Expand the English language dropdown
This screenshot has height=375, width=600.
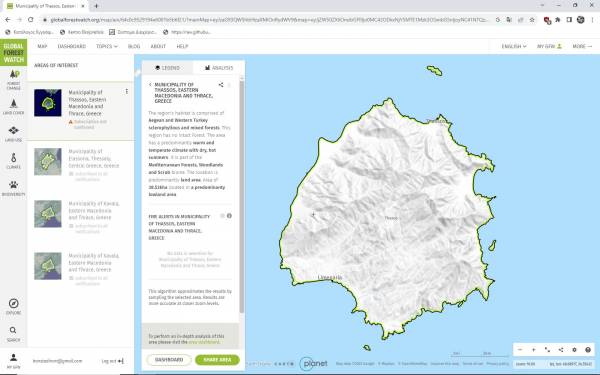click(514, 46)
